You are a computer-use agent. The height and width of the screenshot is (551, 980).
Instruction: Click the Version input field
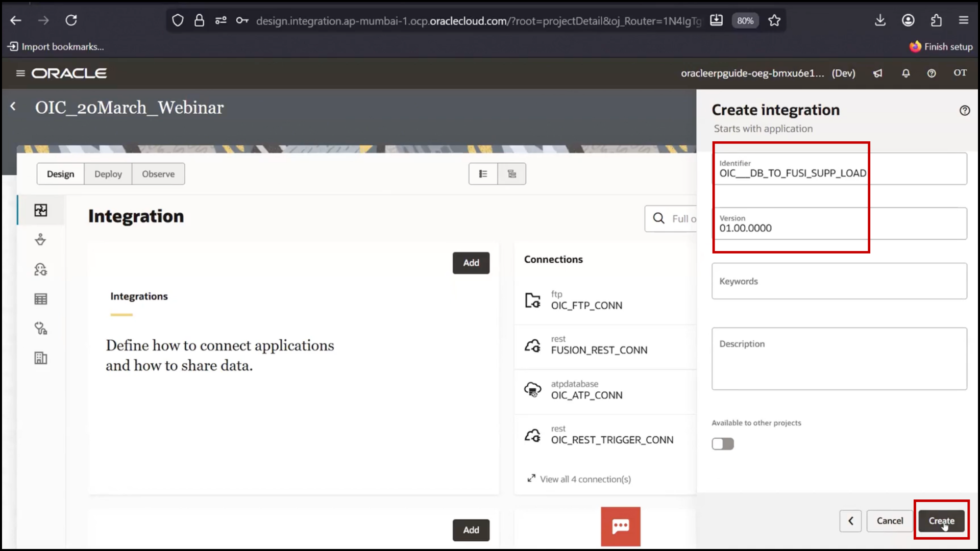pyautogui.click(x=839, y=223)
